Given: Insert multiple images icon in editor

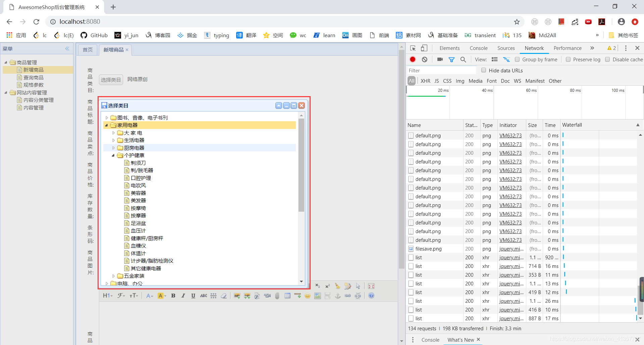Looking at the screenshot, I should 247,295.
